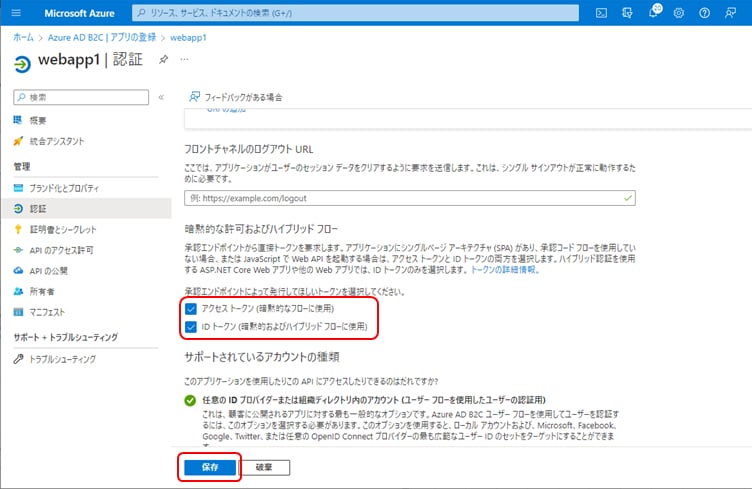The height and width of the screenshot is (489, 752).
Task: Click 保存 button
Action: click(210, 467)
